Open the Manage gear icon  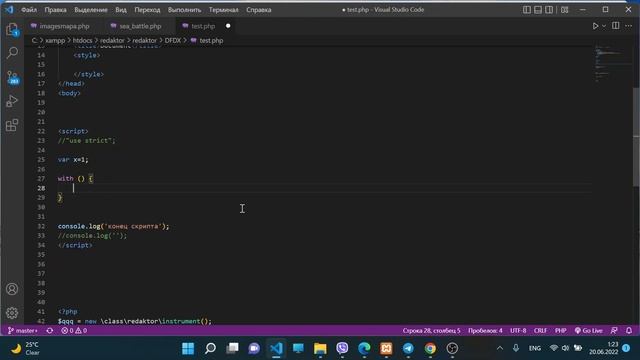click(12, 313)
